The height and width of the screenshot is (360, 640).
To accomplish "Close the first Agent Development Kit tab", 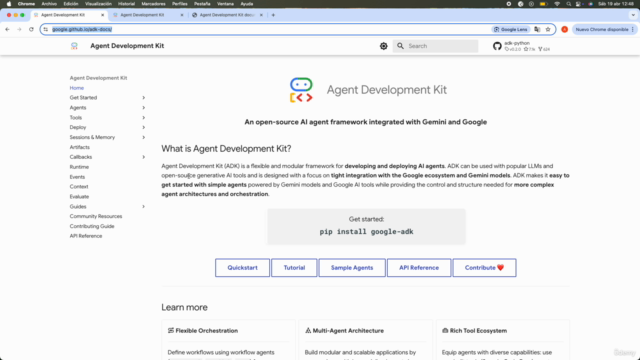I will [102, 15].
